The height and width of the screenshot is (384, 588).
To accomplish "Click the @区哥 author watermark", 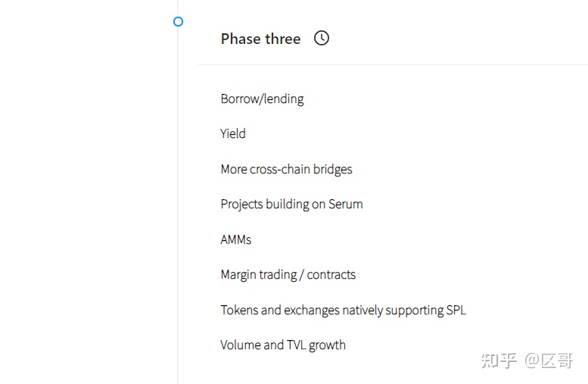I will 549,361.
